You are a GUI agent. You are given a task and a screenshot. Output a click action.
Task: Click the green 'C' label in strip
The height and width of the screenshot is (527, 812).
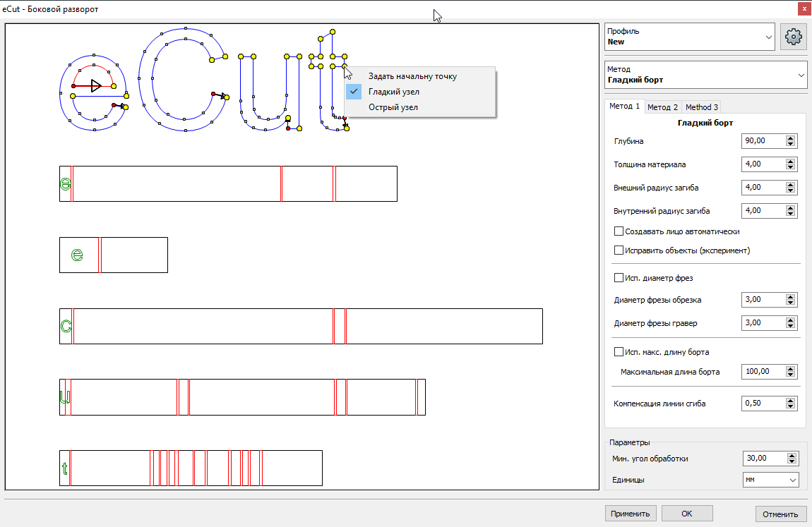click(66, 327)
